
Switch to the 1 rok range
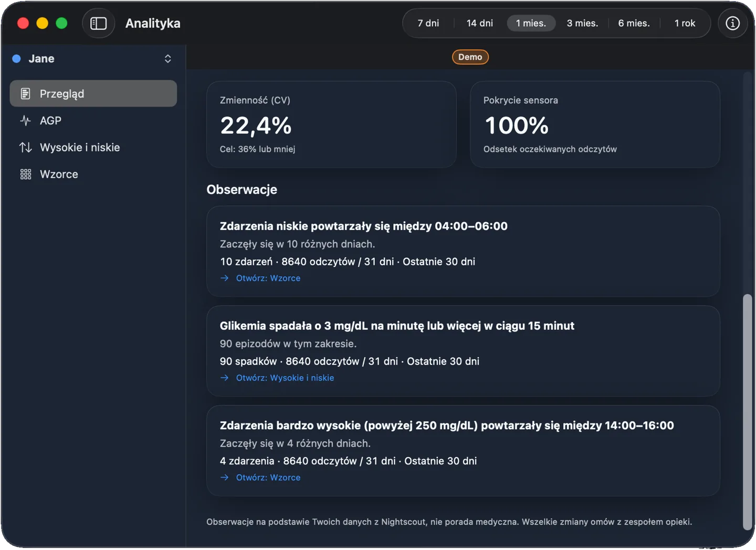(x=685, y=23)
